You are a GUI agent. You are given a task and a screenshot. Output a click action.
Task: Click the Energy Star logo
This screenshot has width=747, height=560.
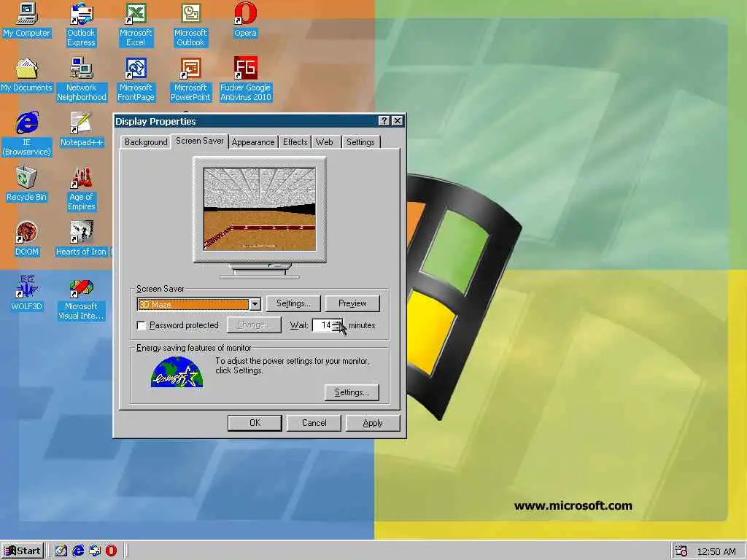click(x=177, y=373)
